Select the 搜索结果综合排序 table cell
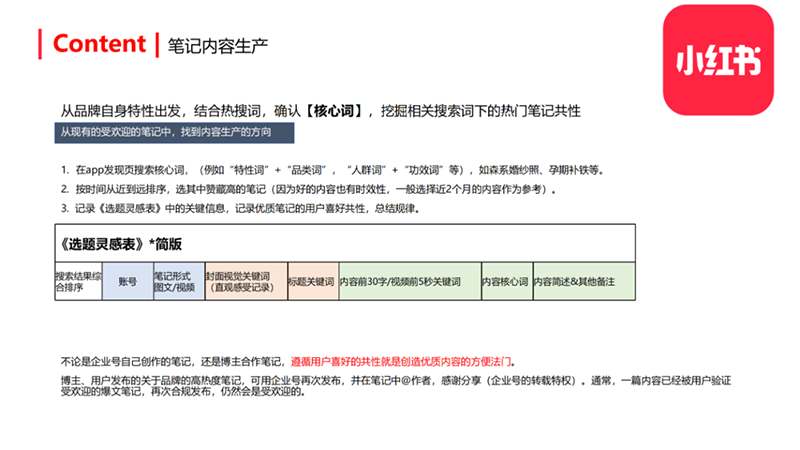800x450 pixels. [78, 282]
